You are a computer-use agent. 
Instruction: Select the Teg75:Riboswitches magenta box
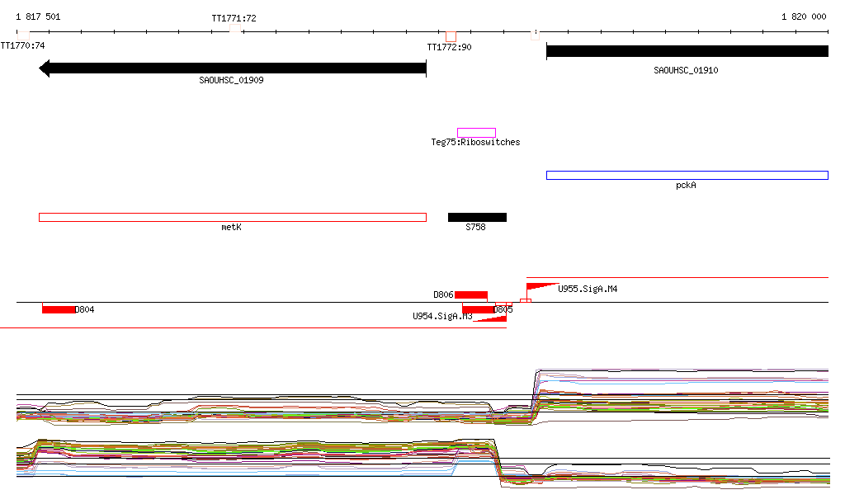pos(476,133)
